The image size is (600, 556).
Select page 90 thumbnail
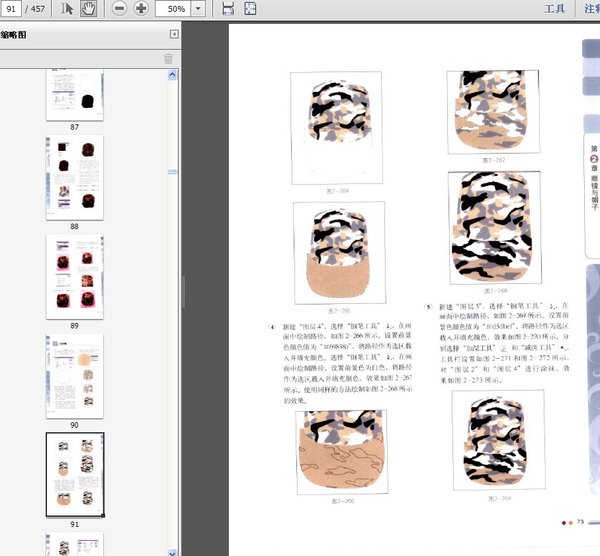(74, 369)
